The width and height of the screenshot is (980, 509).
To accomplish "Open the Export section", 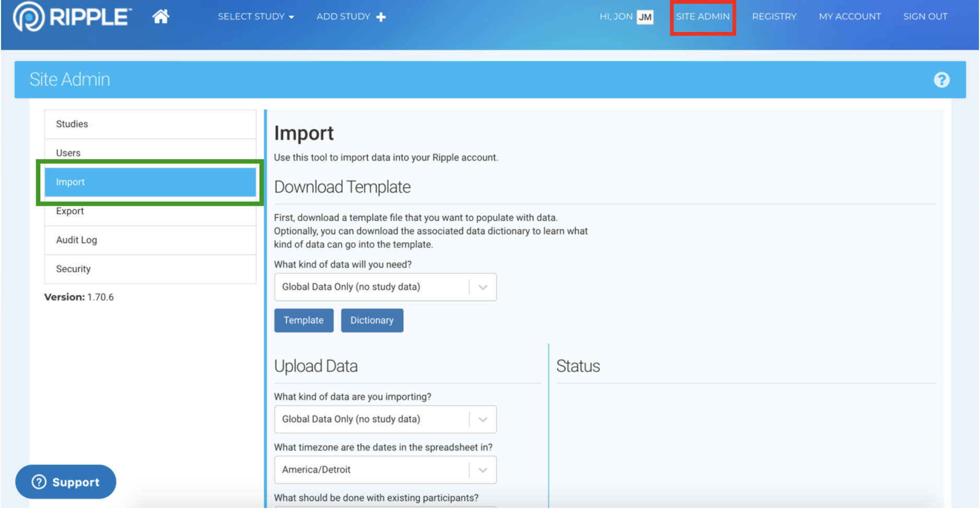I will pyautogui.click(x=150, y=212).
